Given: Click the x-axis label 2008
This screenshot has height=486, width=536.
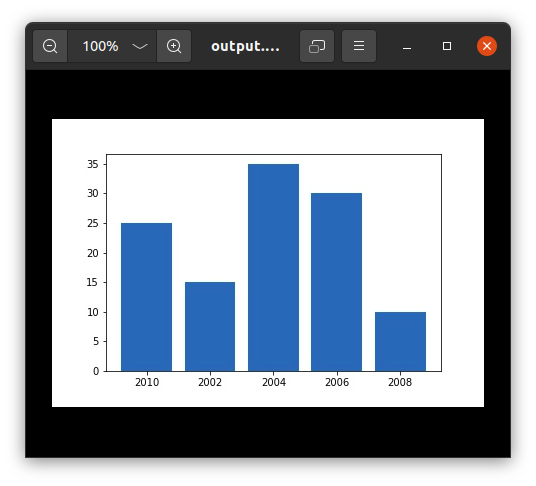Looking at the screenshot, I should 400,382.
